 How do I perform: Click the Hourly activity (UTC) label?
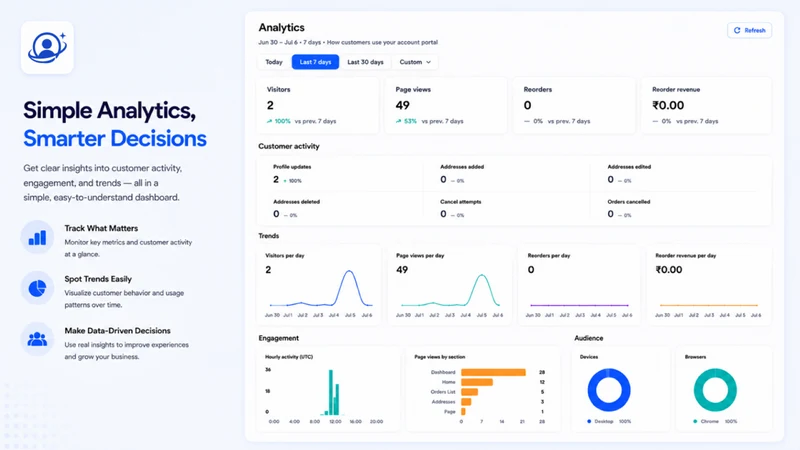[x=289, y=357]
